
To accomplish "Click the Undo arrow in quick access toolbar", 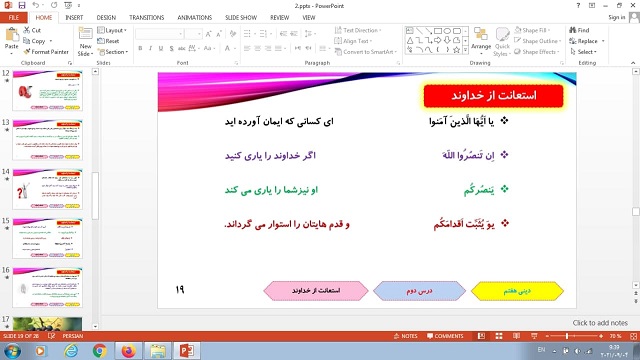I will point(36,6).
